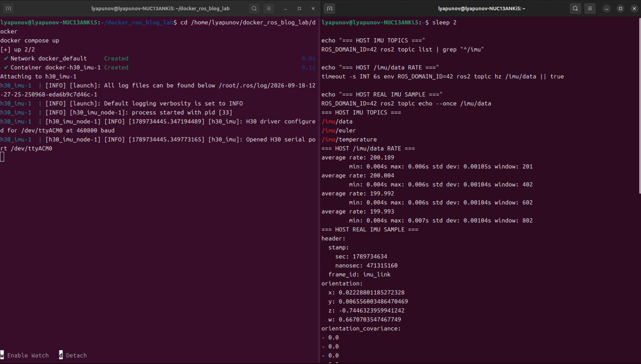Click the '/imu/euler' topic line
The width and height of the screenshot is (641, 364).
(x=338, y=131)
